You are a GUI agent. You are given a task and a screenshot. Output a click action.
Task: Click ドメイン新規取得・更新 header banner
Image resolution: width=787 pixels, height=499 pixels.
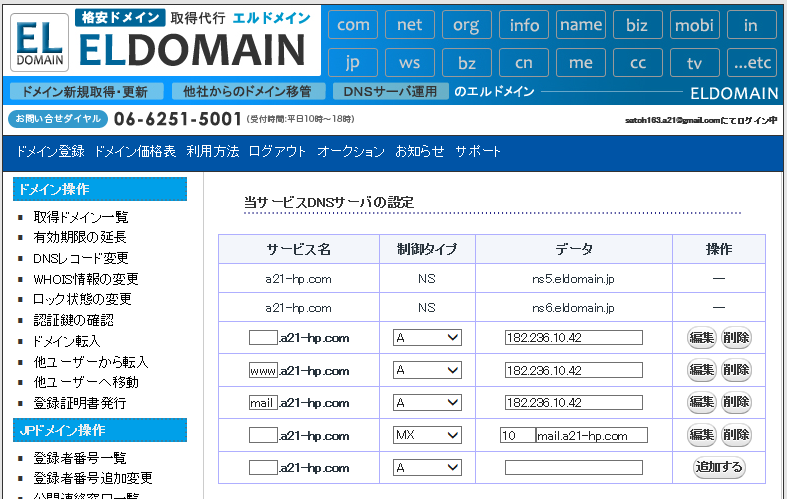click(85, 91)
